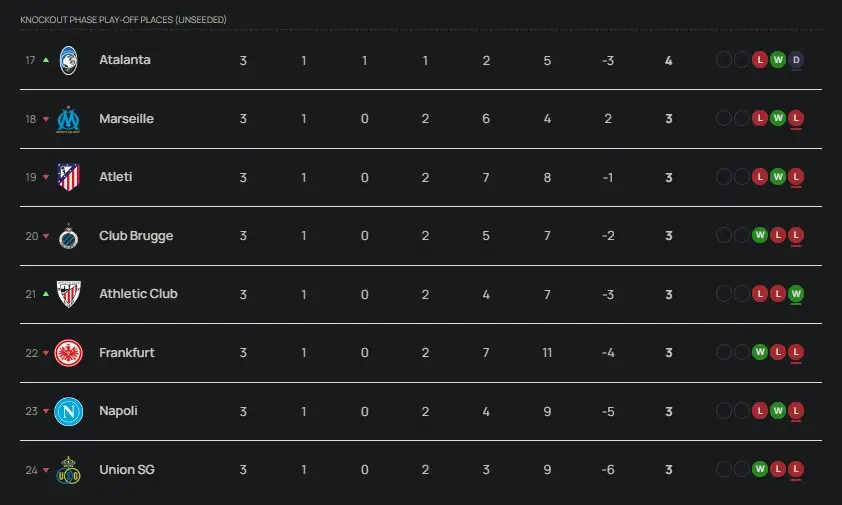Select the Frankfurt team name

[127, 353]
